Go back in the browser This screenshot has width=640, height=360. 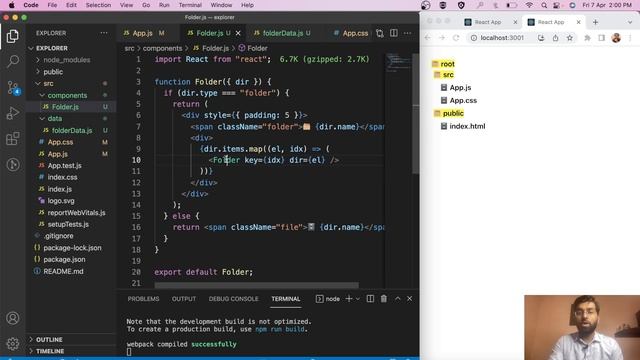(x=428, y=38)
